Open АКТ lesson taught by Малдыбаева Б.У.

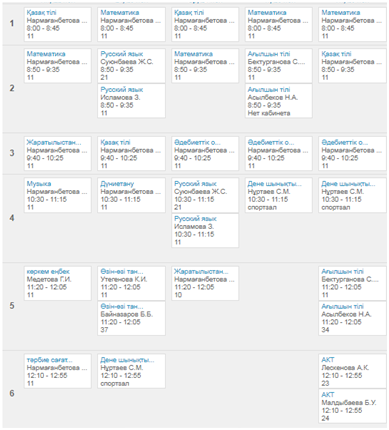click(x=328, y=395)
